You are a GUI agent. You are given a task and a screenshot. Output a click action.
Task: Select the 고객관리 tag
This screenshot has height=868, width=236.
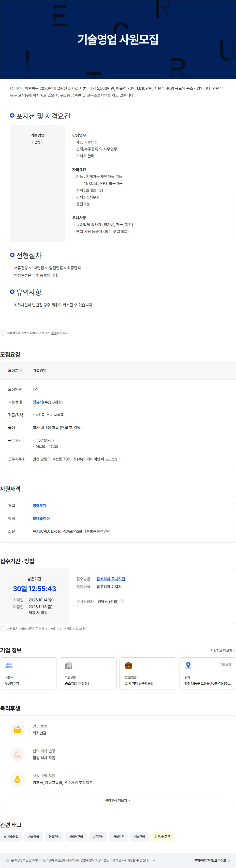[98, 837]
